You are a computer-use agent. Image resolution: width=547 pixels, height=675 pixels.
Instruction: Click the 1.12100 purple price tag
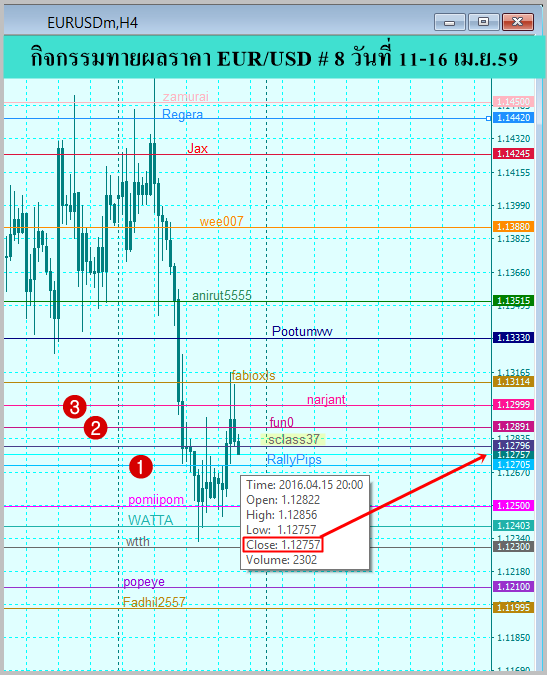click(x=513, y=587)
